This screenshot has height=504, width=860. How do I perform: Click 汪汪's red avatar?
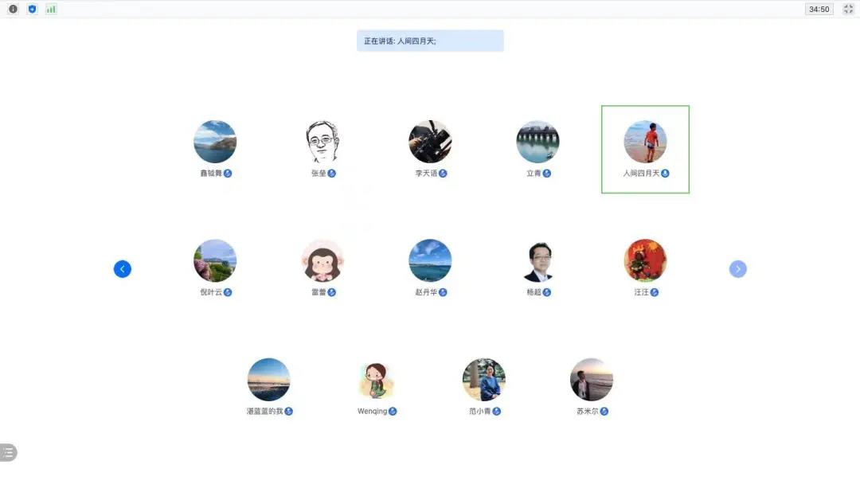645,260
